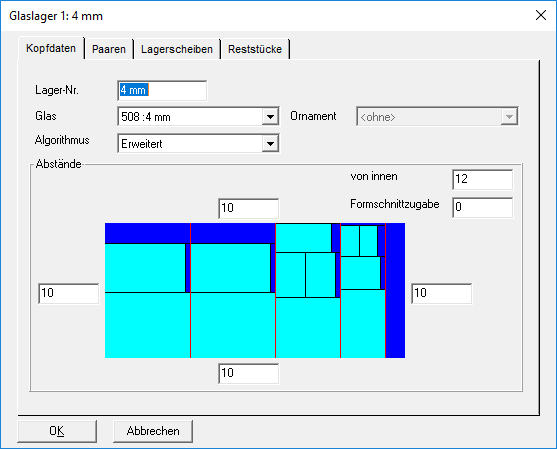Select the top distance field above the diagram
Image resolution: width=557 pixels, height=449 pixels.
coord(248,208)
